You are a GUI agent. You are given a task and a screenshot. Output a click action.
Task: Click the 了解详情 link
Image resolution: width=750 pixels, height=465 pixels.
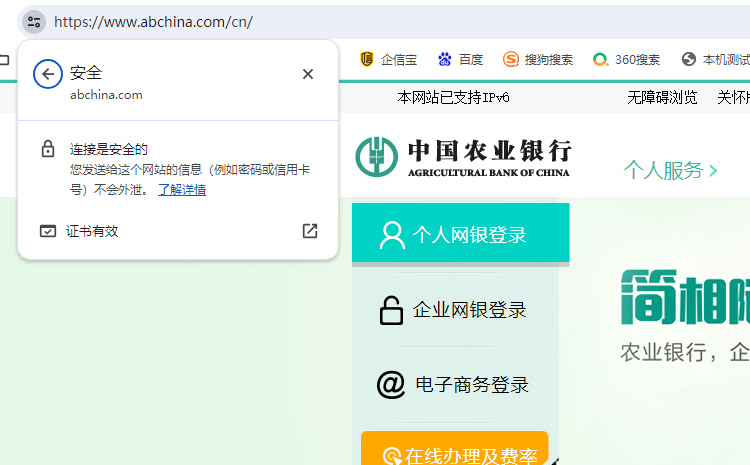[182, 189]
